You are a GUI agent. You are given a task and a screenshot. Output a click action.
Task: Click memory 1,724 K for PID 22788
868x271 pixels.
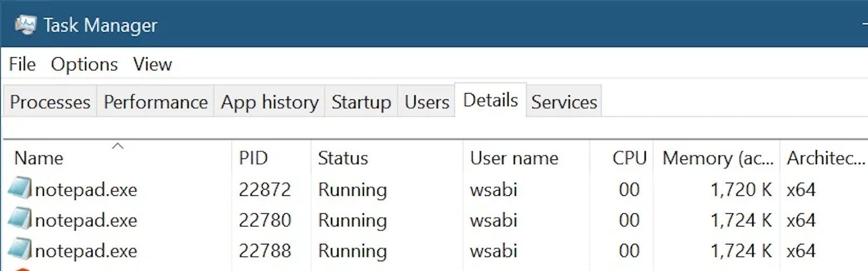click(x=741, y=251)
